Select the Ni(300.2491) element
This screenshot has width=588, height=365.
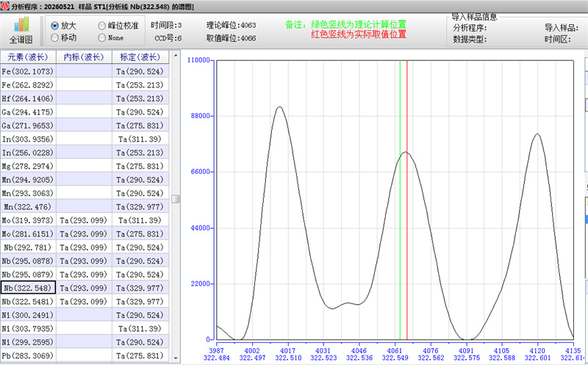[28, 315]
